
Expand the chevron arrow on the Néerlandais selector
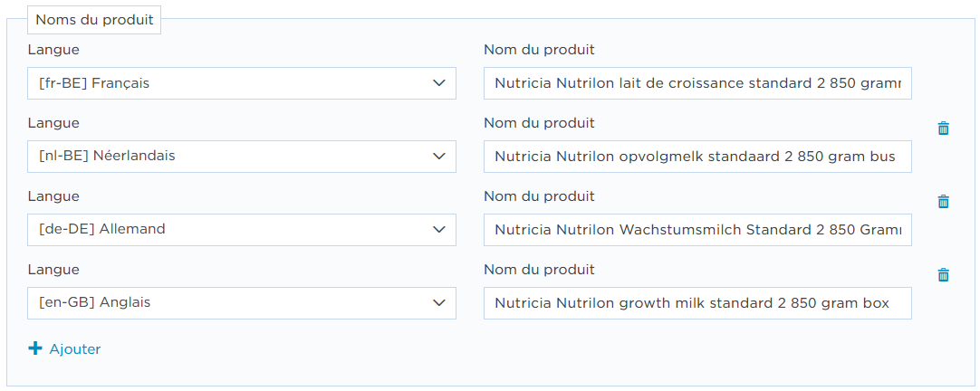point(438,157)
